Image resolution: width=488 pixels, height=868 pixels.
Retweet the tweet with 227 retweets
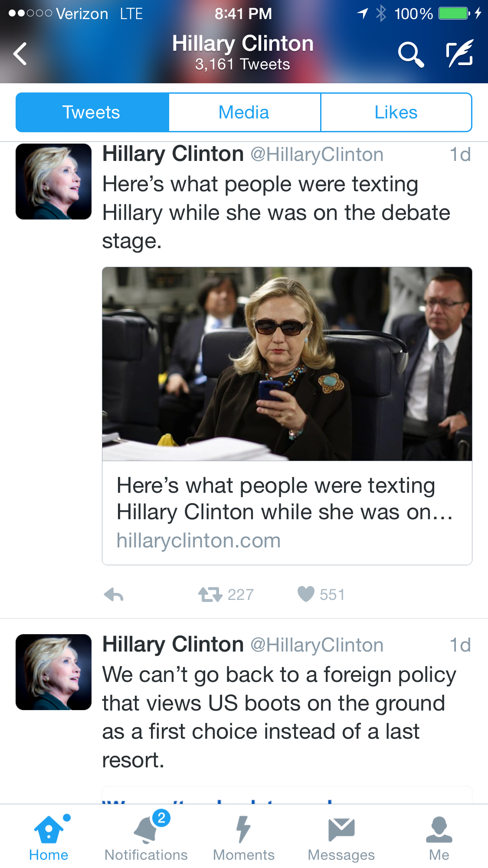coord(210,594)
